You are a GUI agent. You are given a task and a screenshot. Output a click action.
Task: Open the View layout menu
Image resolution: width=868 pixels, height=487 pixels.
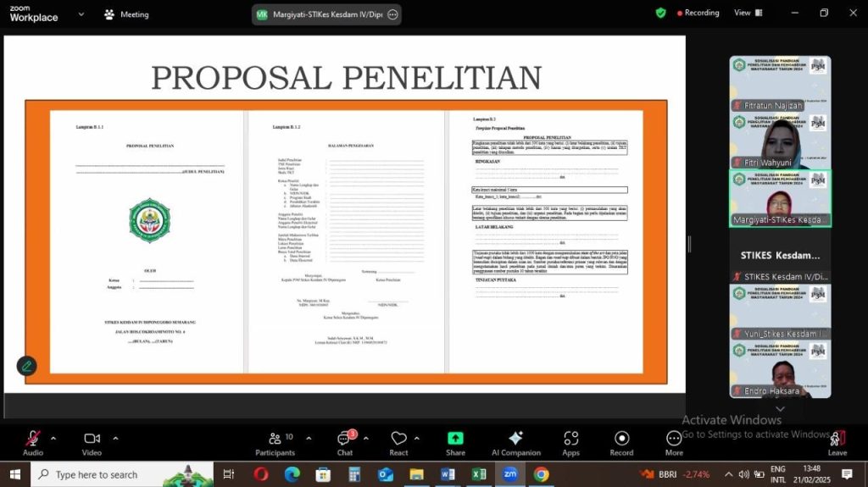point(748,13)
